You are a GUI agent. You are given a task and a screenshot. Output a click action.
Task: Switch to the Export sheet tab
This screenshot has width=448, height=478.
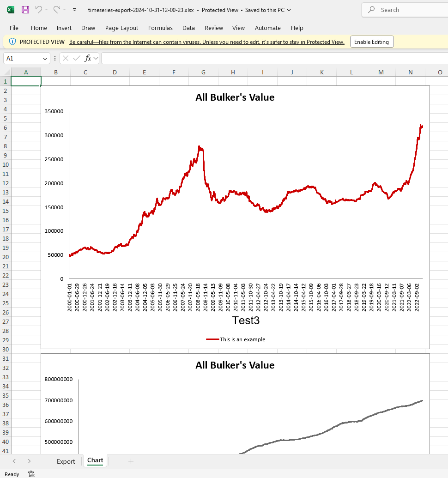pyautogui.click(x=66, y=461)
